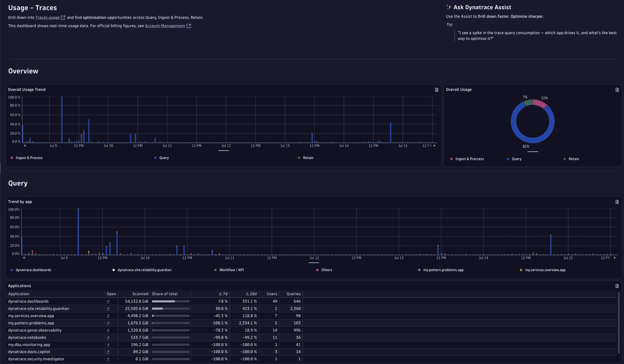Image resolution: width=624 pixels, height=364 pixels.
Task: Toggle my.pattern.problems.app series in Trend by app legend
Action: (441, 270)
